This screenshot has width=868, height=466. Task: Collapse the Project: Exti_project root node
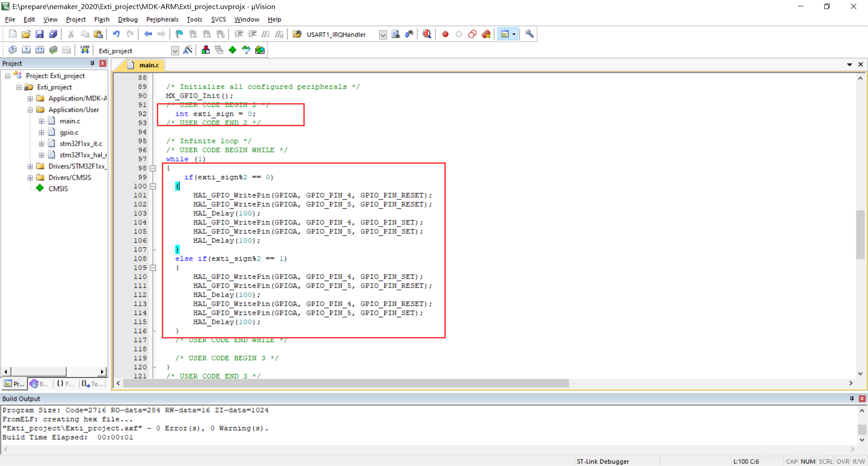8,76
